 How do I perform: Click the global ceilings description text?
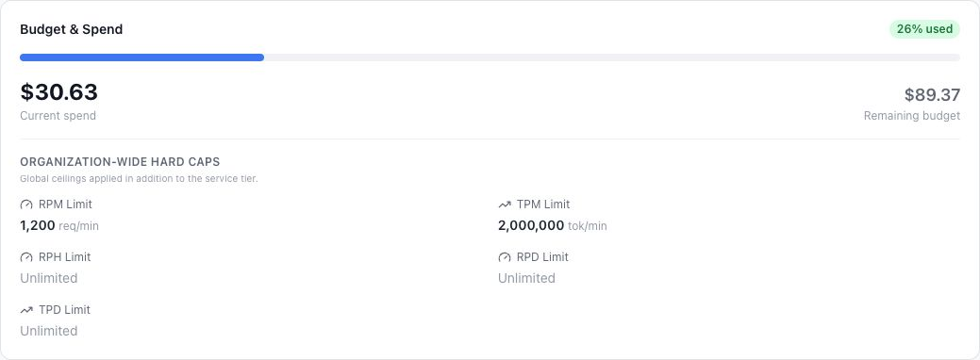[x=139, y=179]
